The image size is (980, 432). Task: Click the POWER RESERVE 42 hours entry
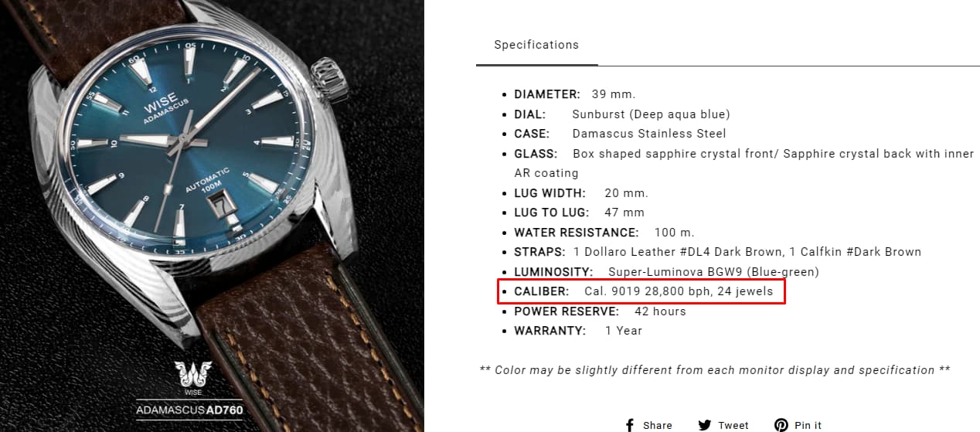click(600, 311)
